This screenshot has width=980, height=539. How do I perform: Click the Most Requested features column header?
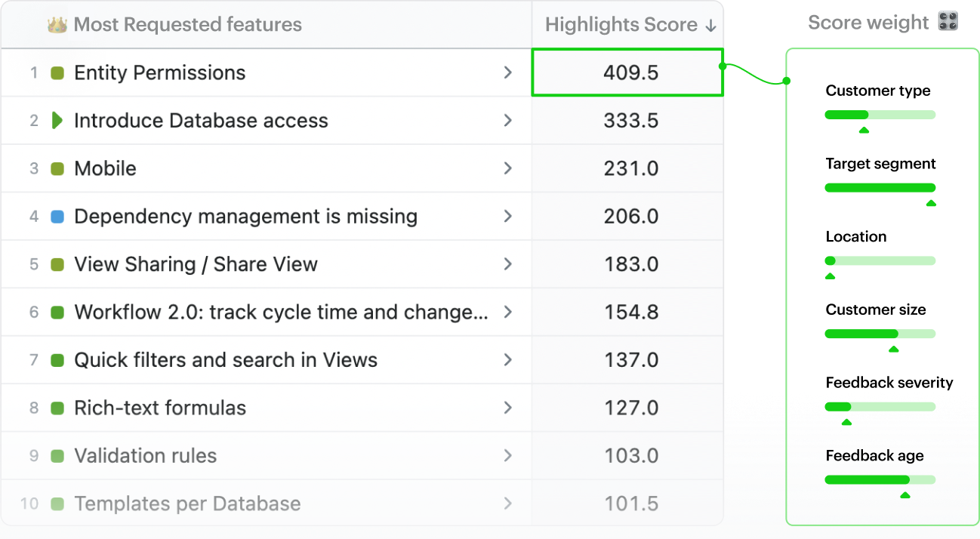[x=187, y=25]
